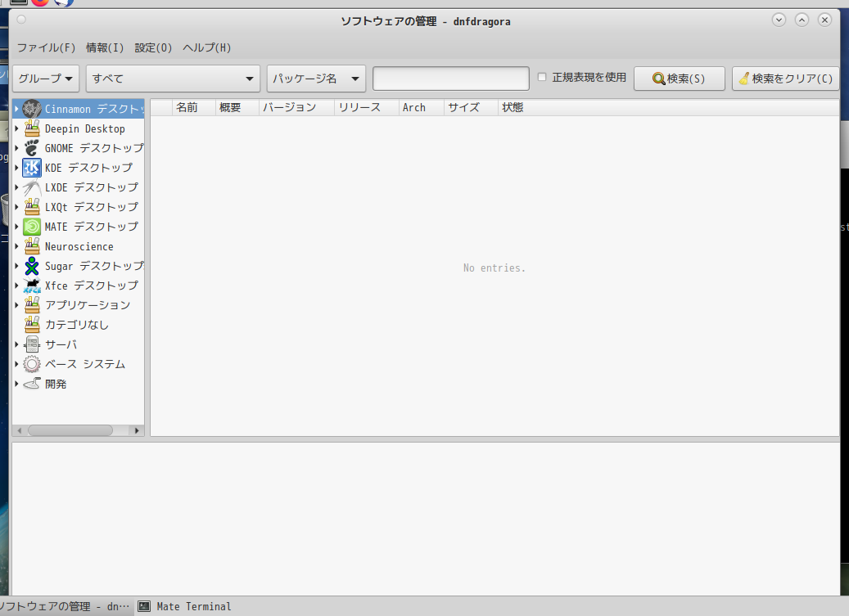
Task: Open the すべて filter dropdown
Action: tap(174, 79)
